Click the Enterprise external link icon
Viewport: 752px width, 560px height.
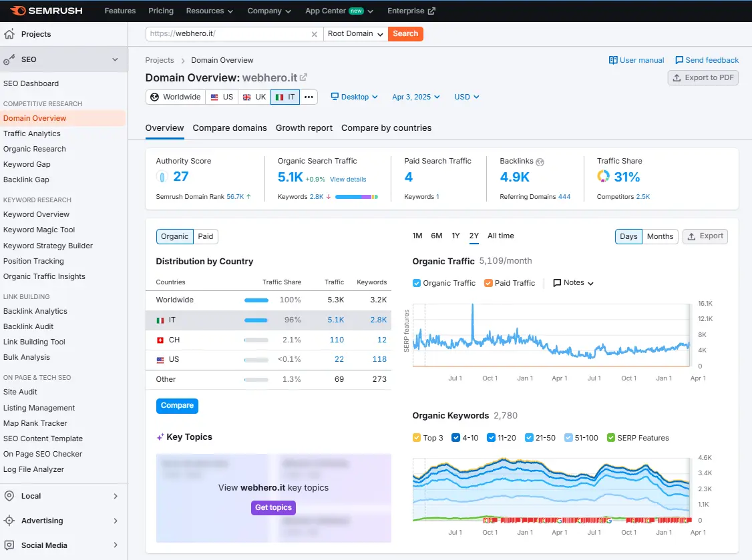[431, 11]
